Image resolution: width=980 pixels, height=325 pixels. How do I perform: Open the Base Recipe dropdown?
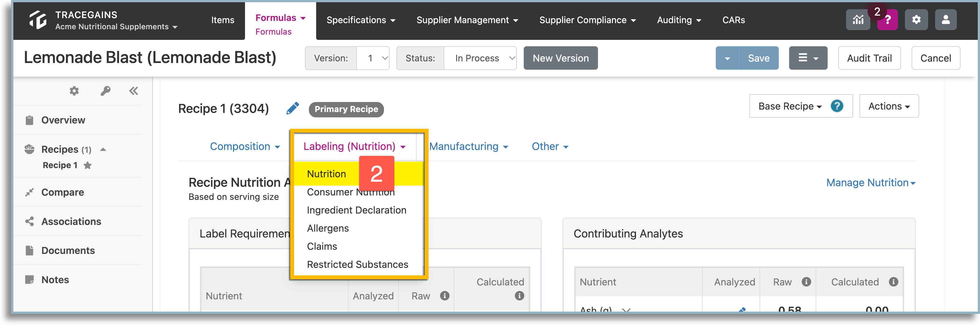790,106
